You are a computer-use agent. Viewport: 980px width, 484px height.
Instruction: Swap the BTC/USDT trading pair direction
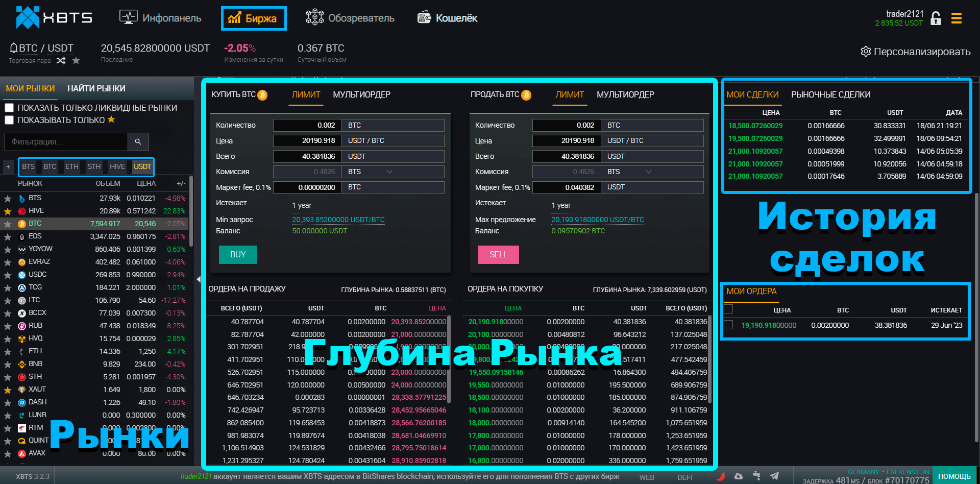[x=61, y=60]
